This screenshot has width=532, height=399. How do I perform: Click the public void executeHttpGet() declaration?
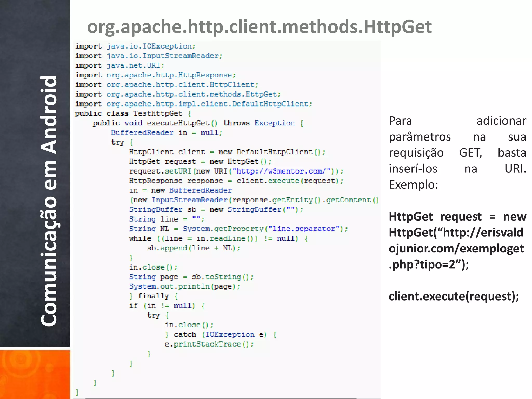[198, 123]
